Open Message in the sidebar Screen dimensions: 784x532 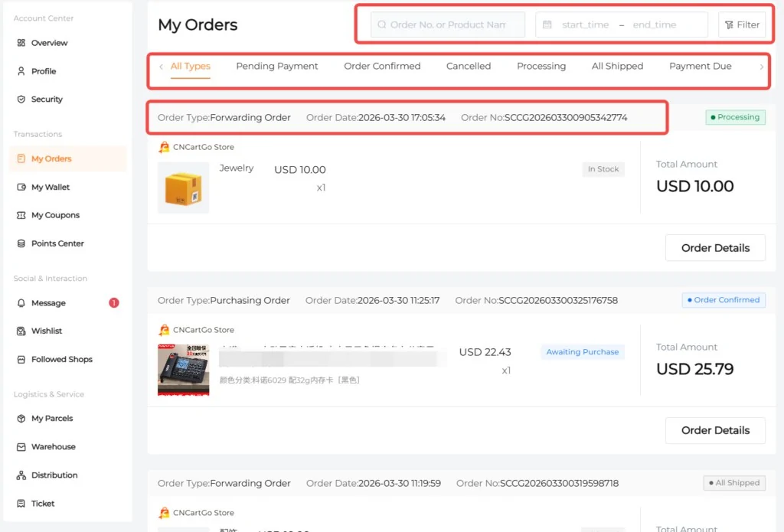48,303
